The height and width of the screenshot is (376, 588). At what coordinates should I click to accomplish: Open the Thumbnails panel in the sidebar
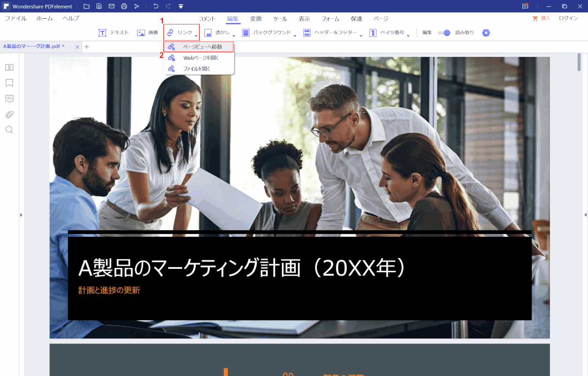[x=9, y=67]
